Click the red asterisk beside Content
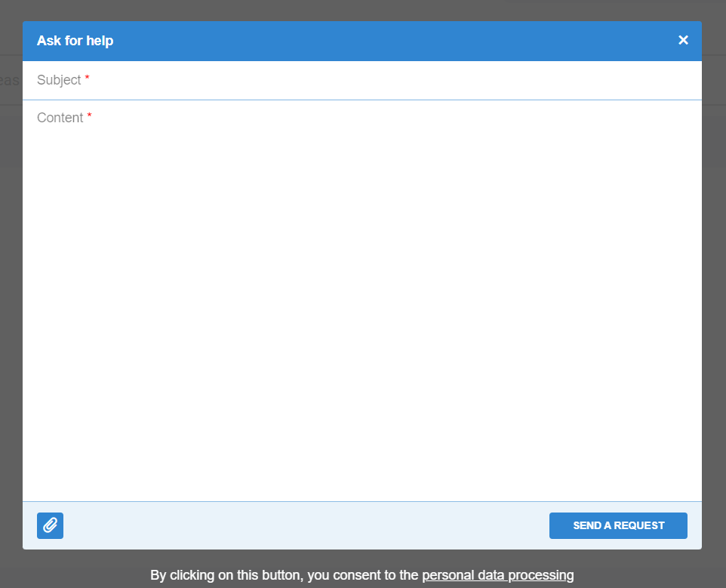The image size is (726, 588). click(x=89, y=116)
